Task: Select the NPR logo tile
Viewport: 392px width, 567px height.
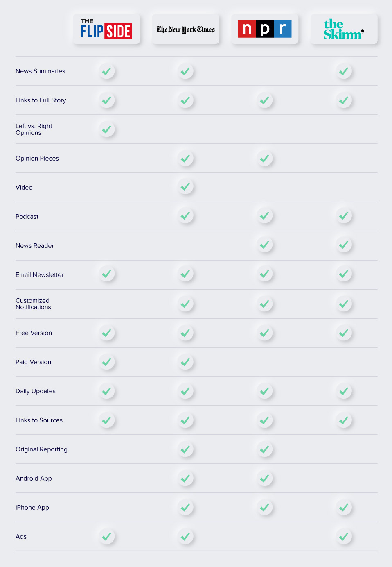Action: click(265, 29)
